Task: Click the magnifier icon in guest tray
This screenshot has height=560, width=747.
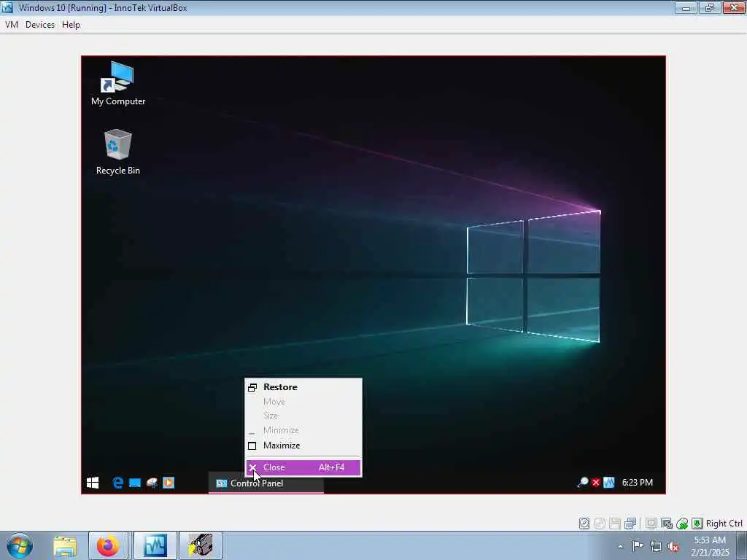Action: tap(583, 483)
